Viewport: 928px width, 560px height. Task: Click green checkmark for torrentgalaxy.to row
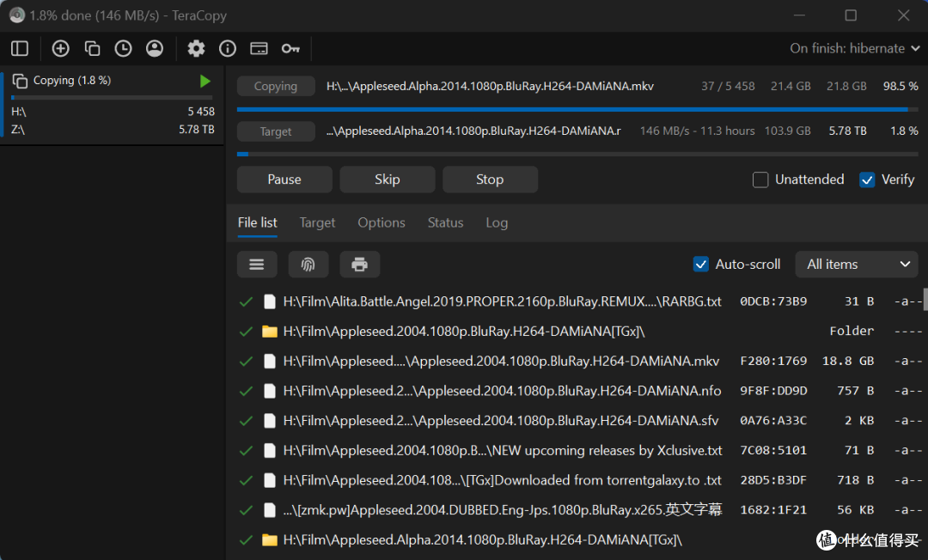[246, 480]
